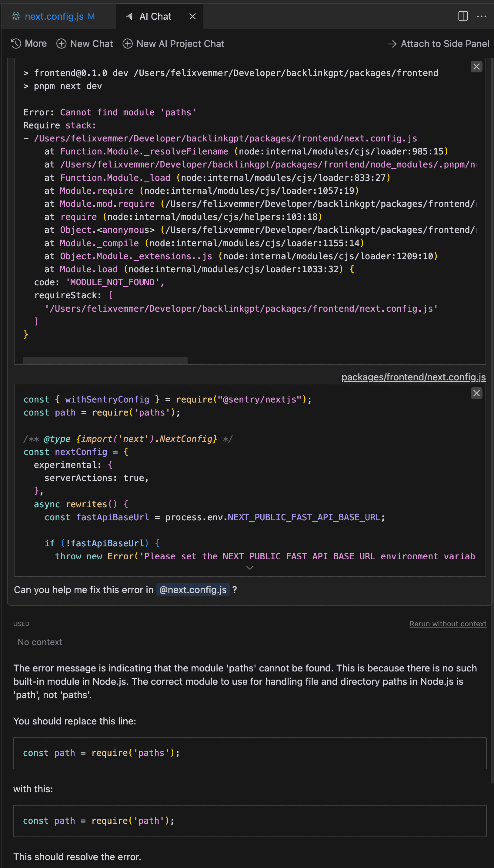The height and width of the screenshot is (868, 494).
Task: Attach chat to Side Panel
Action: pyautogui.click(x=438, y=44)
